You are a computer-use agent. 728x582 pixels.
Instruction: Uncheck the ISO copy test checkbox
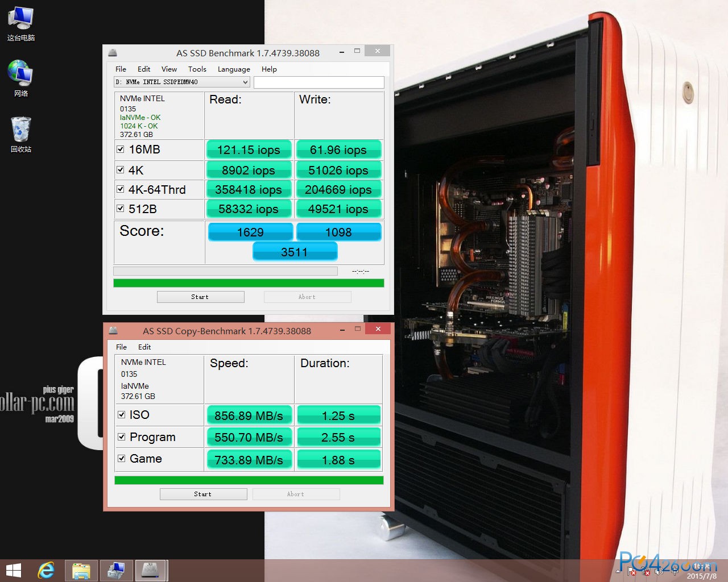coord(121,414)
